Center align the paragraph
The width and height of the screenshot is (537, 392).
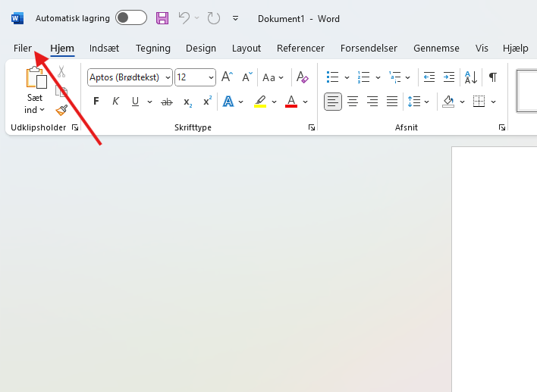tap(353, 102)
